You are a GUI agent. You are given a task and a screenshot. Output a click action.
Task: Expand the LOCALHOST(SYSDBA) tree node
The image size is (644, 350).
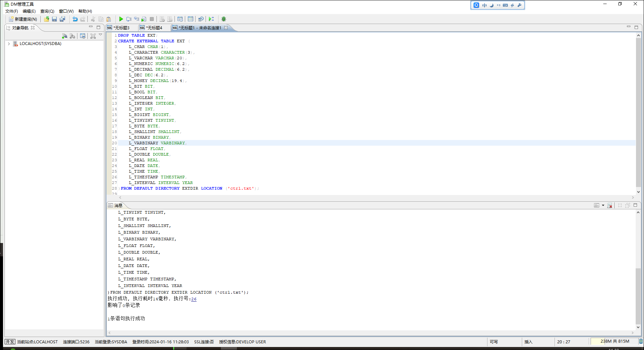tap(9, 44)
